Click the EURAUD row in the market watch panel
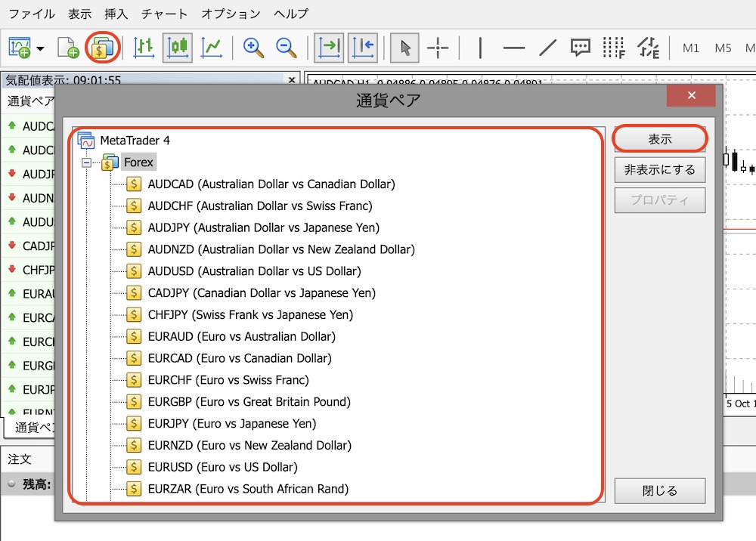 pos(29,293)
